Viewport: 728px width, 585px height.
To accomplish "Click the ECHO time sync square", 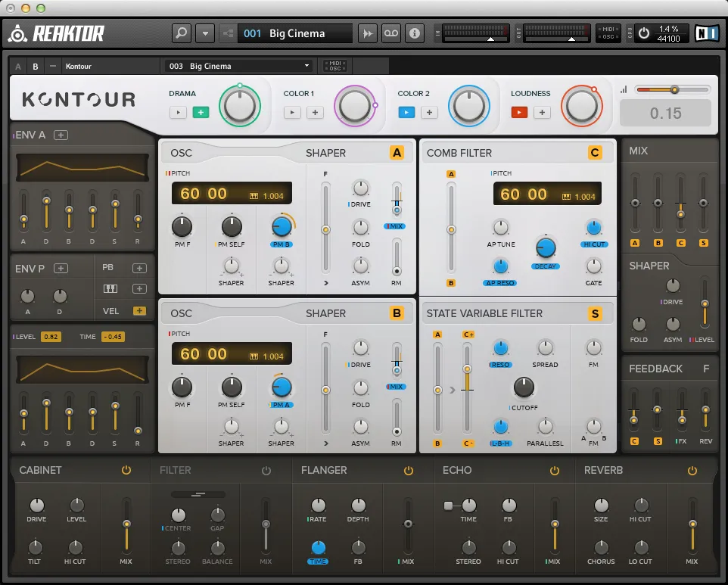I will pyautogui.click(x=448, y=506).
